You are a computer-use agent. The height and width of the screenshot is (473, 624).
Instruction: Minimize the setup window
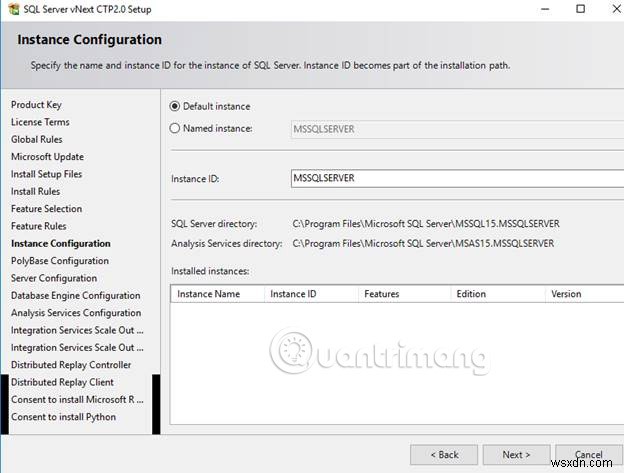545,9
